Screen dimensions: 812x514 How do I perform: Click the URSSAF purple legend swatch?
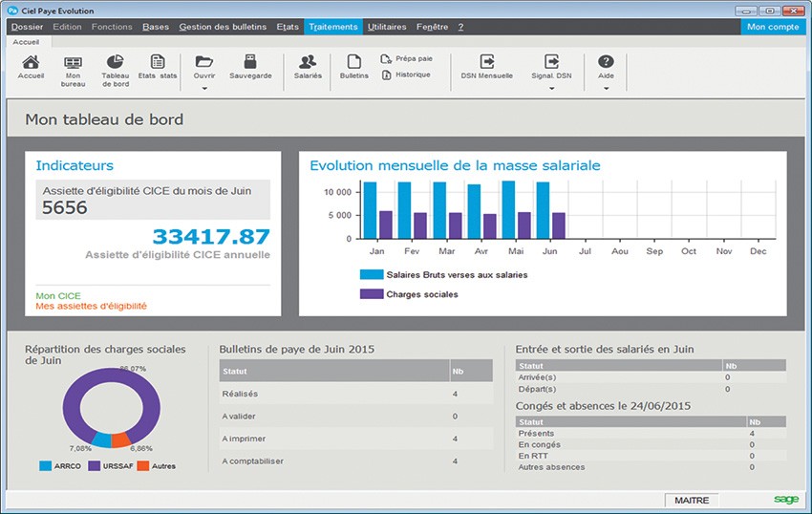96,466
